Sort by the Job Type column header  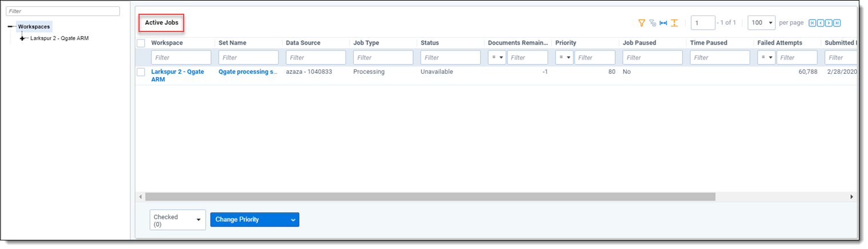366,43
